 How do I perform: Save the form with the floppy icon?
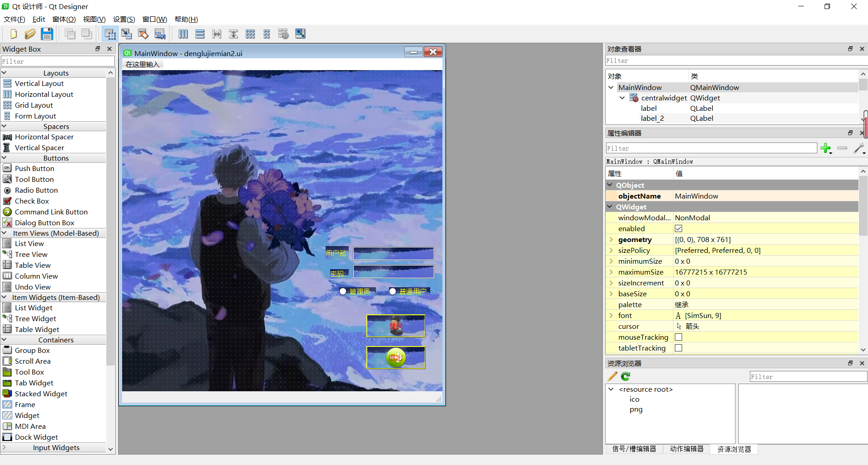point(47,34)
